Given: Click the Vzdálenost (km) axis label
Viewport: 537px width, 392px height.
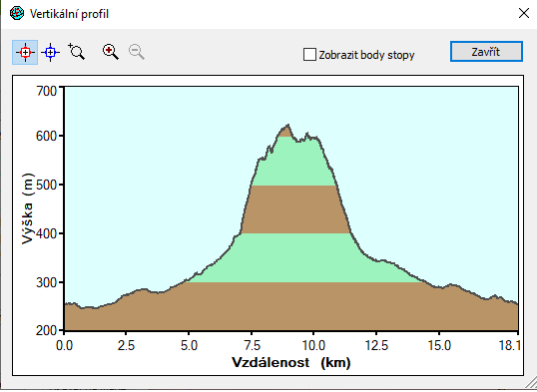Looking at the screenshot, I should pos(291,362).
